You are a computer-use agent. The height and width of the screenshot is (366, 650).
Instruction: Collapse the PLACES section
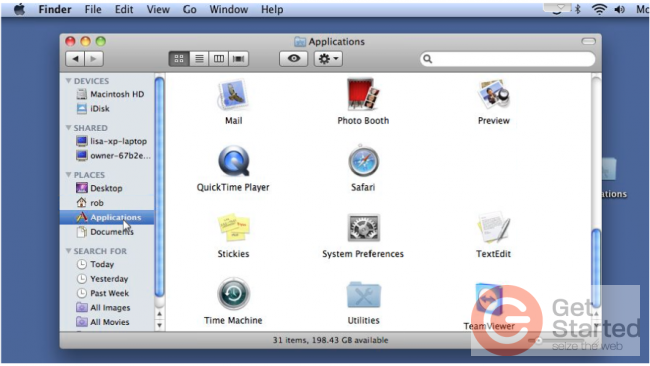(68, 175)
